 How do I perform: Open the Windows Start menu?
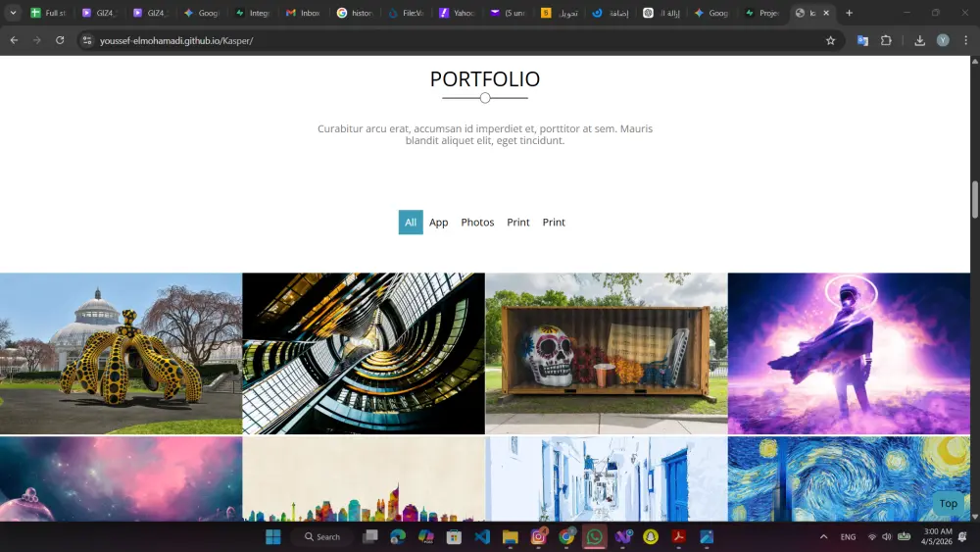point(273,537)
